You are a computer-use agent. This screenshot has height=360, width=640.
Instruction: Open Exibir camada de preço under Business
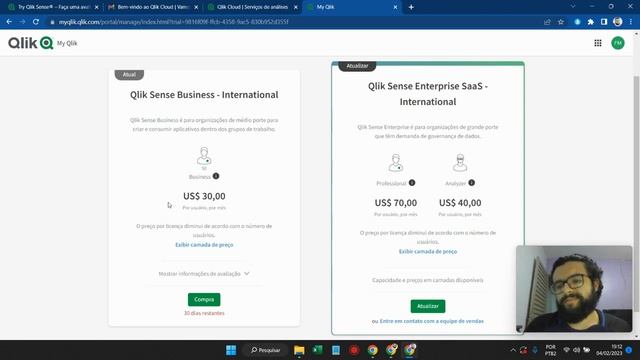click(x=204, y=244)
